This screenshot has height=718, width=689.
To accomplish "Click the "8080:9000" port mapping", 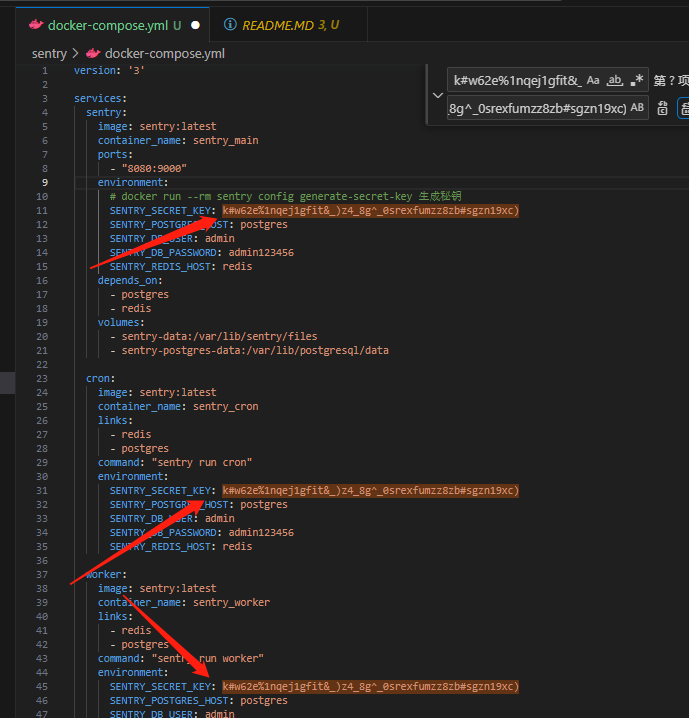I will click(x=154, y=169).
